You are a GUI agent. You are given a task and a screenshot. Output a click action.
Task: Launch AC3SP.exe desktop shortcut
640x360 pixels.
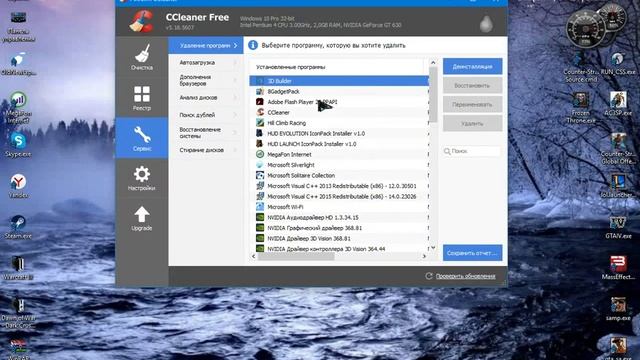tap(618, 104)
